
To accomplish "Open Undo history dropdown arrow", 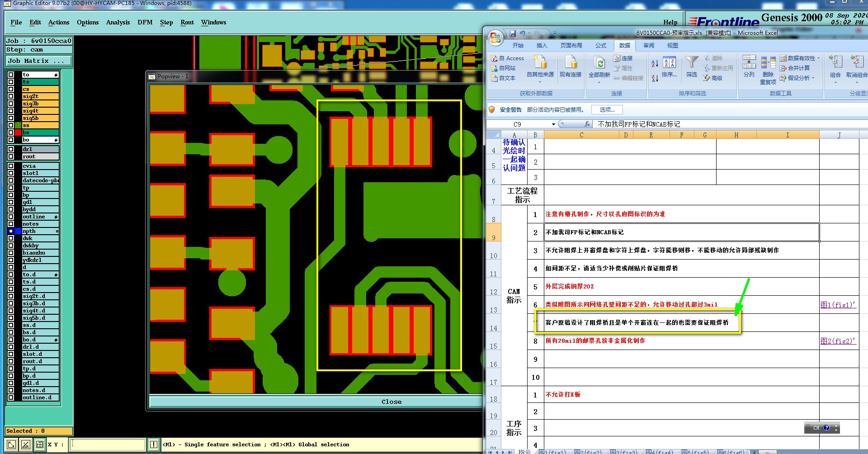I will click(529, 33).
